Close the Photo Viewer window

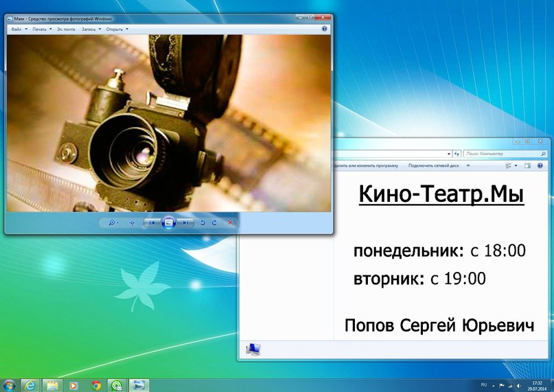(323, 17)
